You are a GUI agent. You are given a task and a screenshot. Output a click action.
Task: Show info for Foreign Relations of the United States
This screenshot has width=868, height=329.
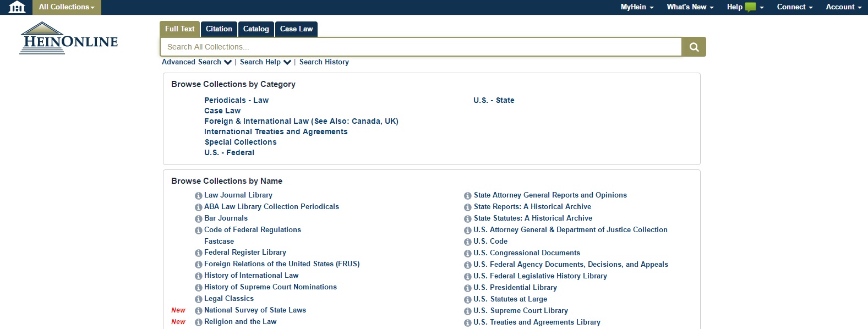pos(199,265)
